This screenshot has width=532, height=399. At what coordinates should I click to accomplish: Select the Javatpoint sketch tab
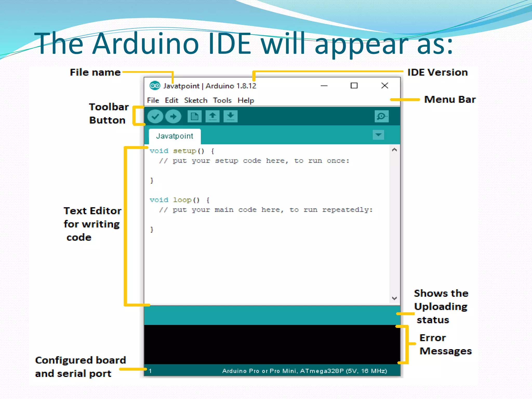tap(175, 136)
